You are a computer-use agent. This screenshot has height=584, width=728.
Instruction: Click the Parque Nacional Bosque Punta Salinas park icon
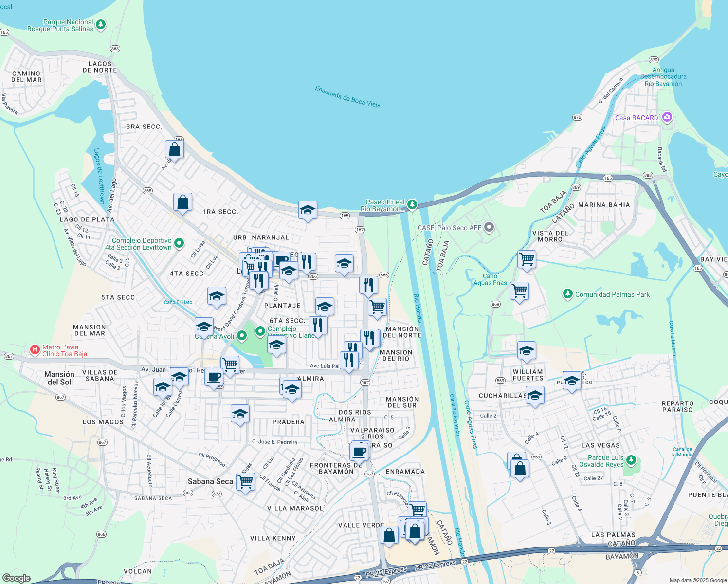pos(101,24)
